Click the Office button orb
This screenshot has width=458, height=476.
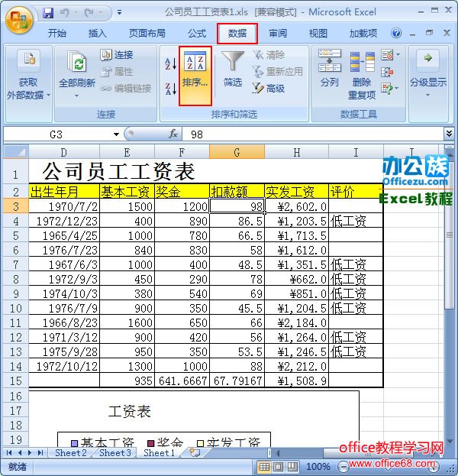point(19,20)
